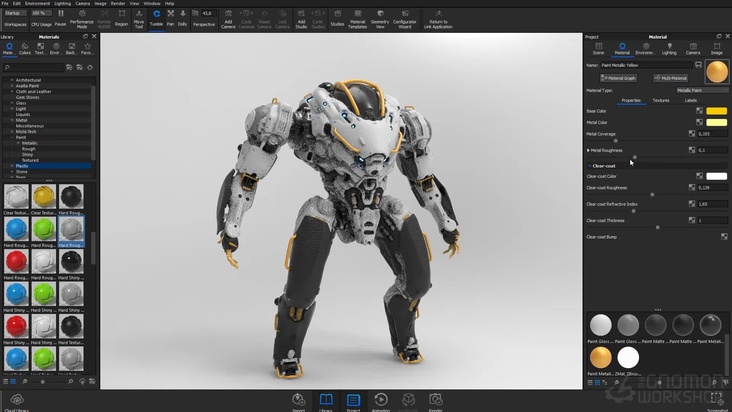Click the Multi-Material button

pyautogui.click(x=670, y=78)
